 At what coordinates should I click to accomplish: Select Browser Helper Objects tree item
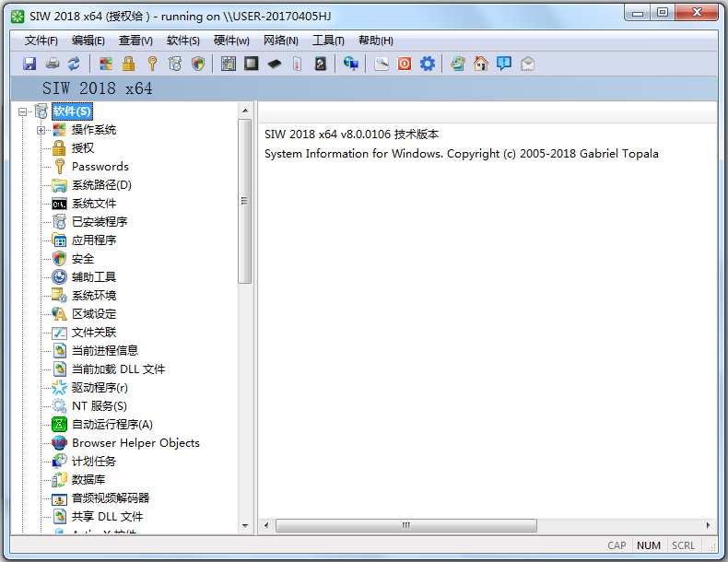[x=135, y=443]
